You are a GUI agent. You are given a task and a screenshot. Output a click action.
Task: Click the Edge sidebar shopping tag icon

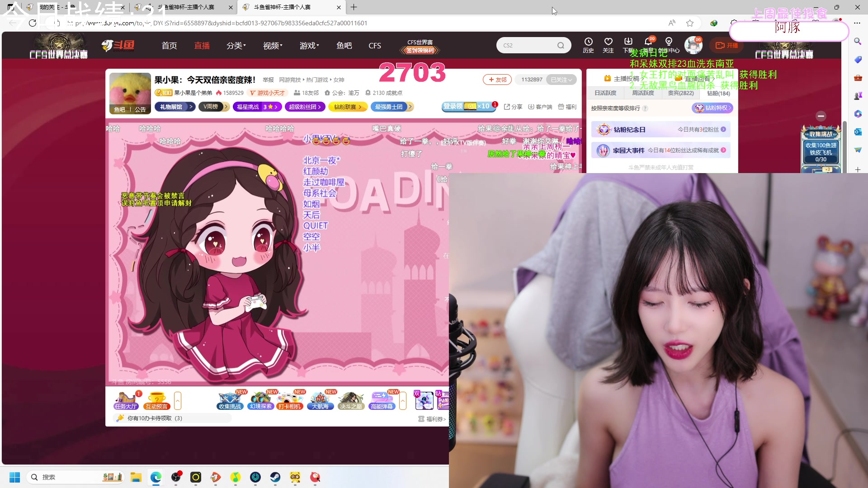pyautogui.click(x=858, y=59)
